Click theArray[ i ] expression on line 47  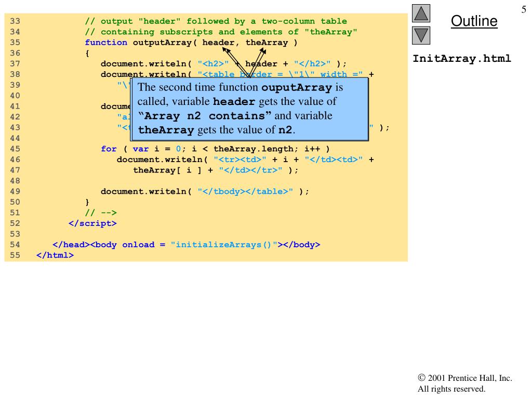(x=168, y=170)
